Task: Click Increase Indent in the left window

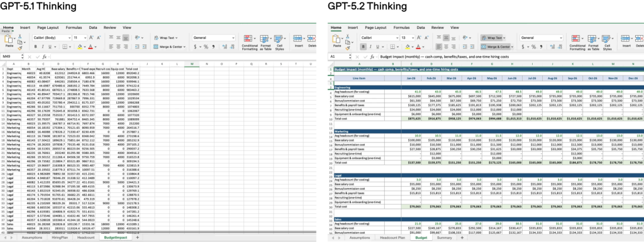Action: click(145, 47)
